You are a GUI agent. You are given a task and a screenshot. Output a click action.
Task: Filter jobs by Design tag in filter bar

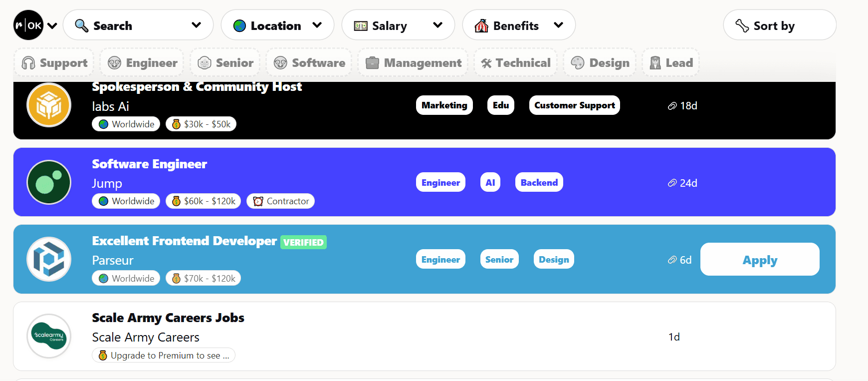[600, 62]
